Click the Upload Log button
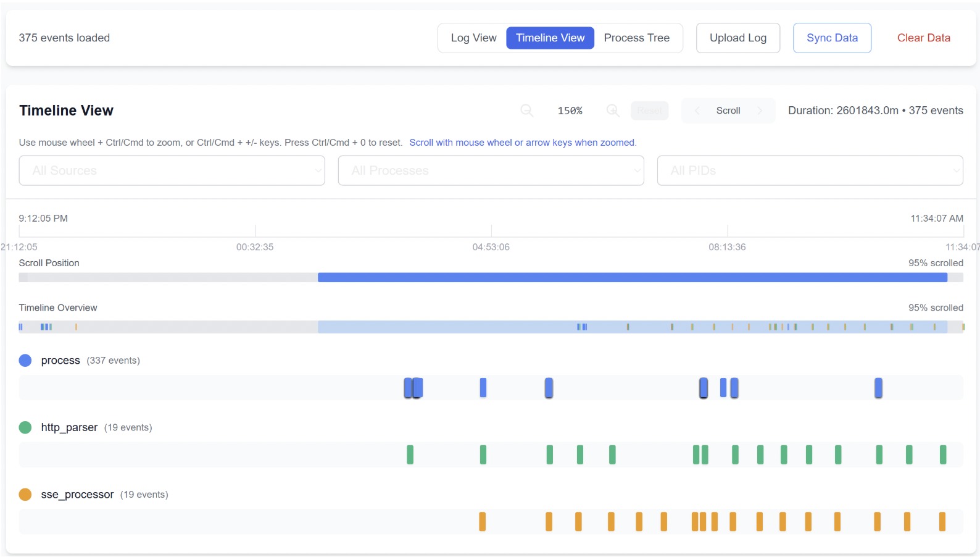Viewport: 980px width, 557px height. pyautogui.click(x=738, y=38)
